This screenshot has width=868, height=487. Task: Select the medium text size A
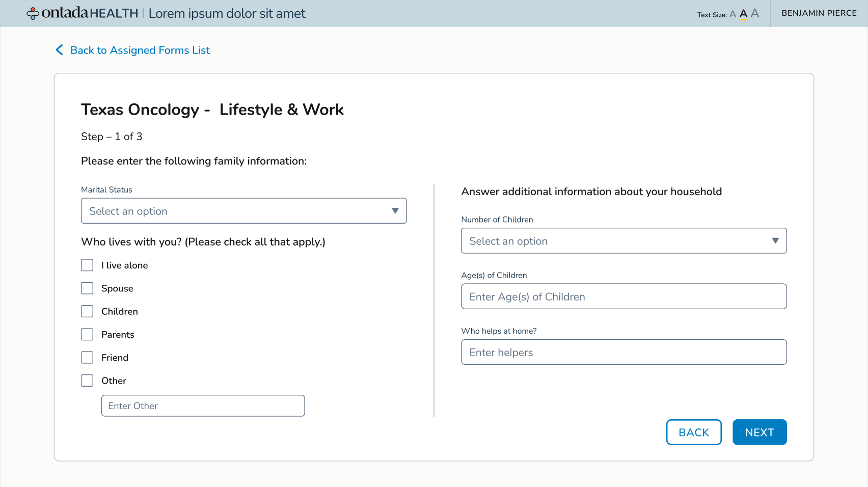click(x=743, y=14)
